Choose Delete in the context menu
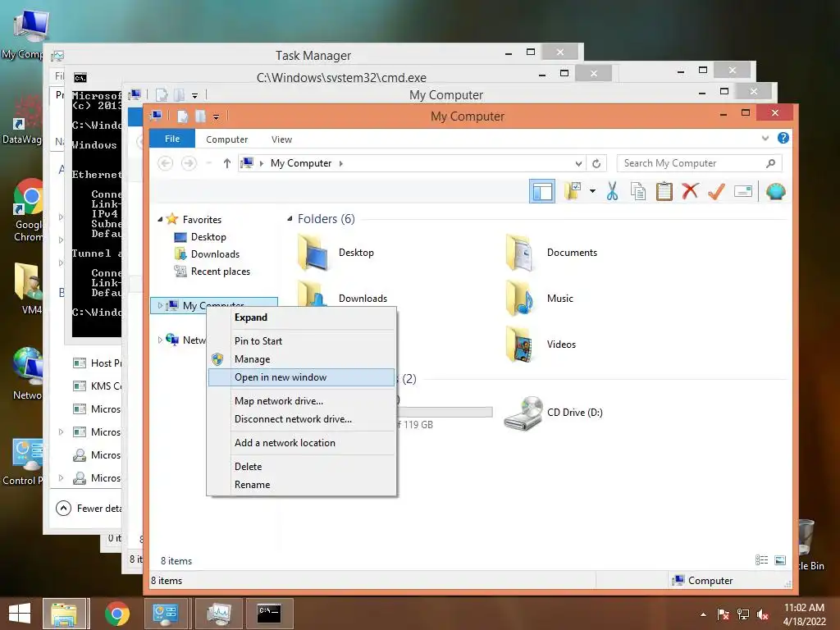Image resolution: width=840 pixels, height=630 pixels. [302, 466]
